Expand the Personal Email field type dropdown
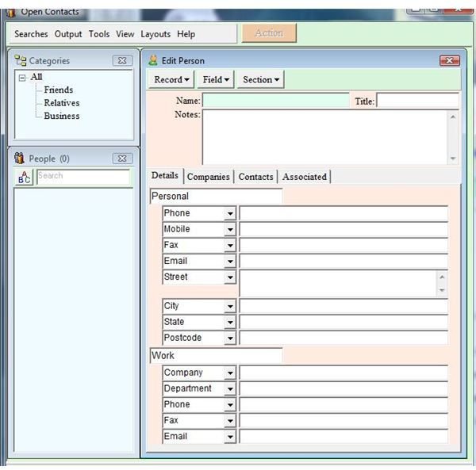The width and height of the screenshot is (476, 470). pyautogui.click(x=230, y=262)
